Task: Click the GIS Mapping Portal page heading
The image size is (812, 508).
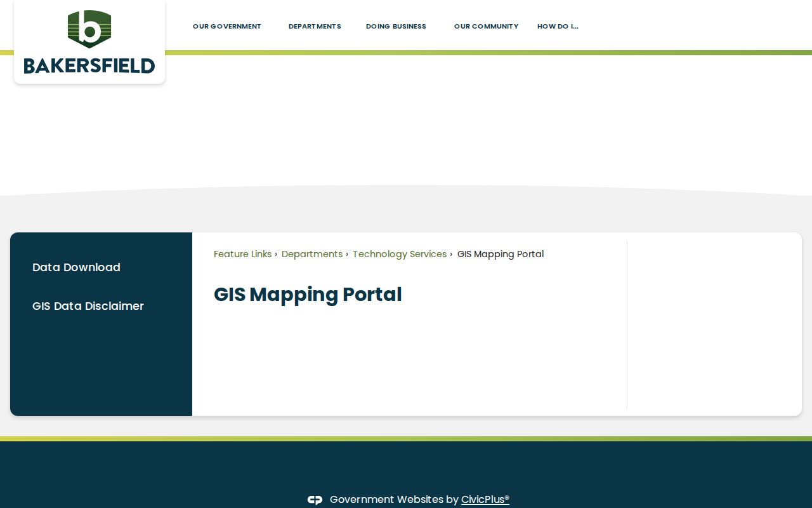Action: pos(308,295)
